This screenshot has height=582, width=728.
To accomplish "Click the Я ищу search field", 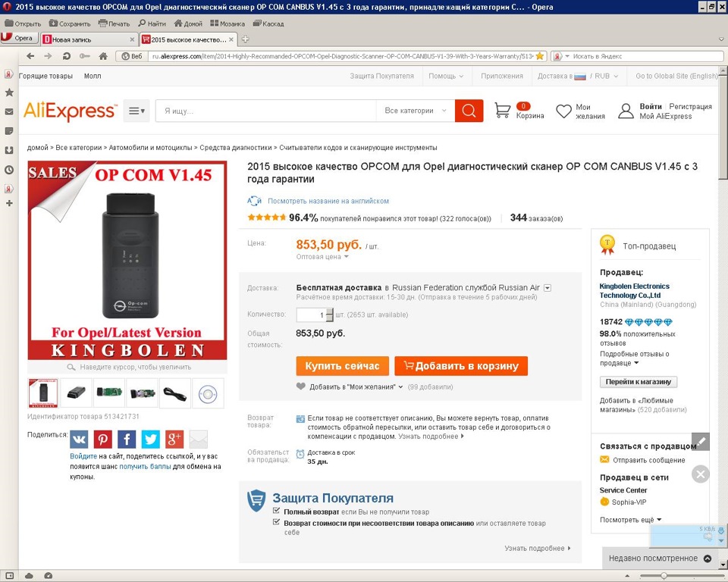I will pyautogui.click(x=266, y=111).
